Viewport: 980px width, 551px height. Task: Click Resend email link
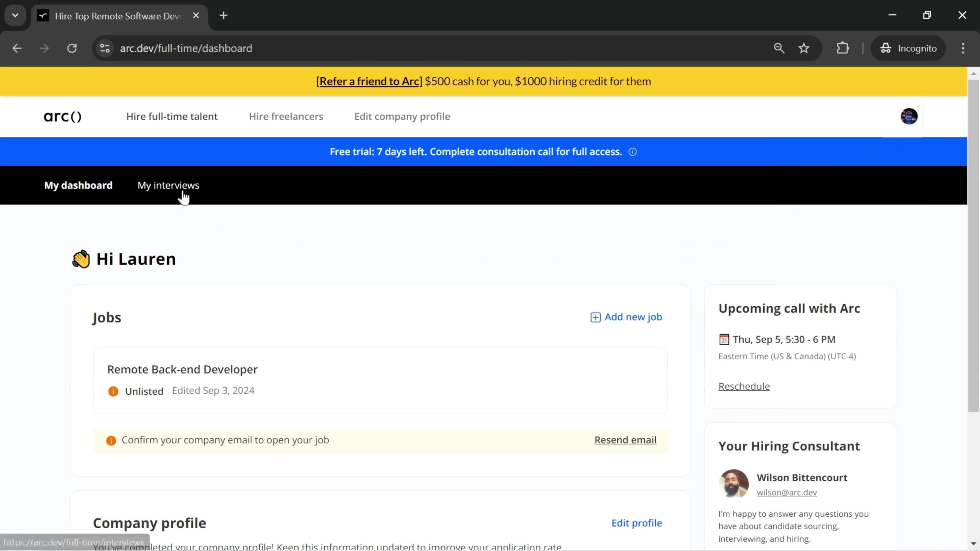tap(626, 440)
